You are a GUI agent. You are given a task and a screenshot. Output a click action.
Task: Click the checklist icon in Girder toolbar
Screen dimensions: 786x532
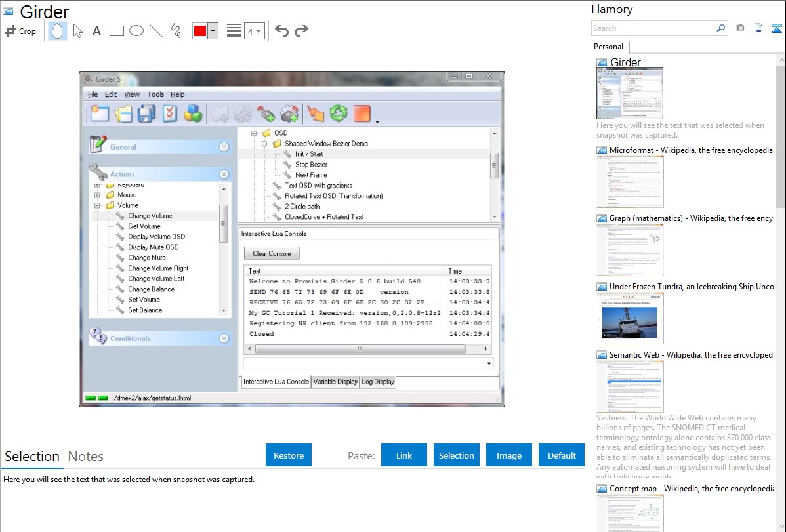pos(170,114)
